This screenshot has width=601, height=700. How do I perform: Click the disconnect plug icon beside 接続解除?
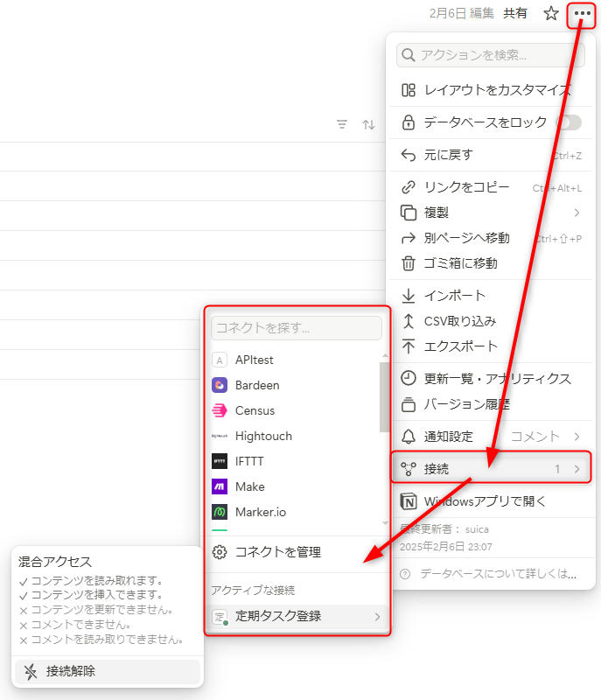pos(31,671)
